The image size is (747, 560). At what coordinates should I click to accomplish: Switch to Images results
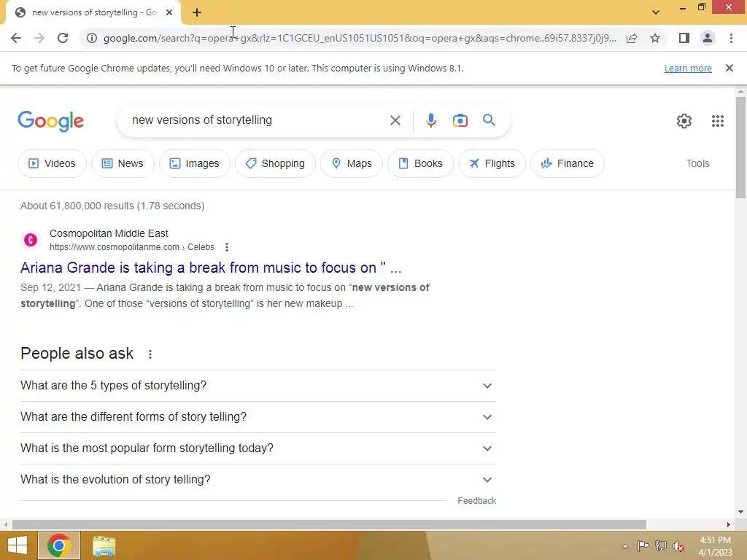194,163
